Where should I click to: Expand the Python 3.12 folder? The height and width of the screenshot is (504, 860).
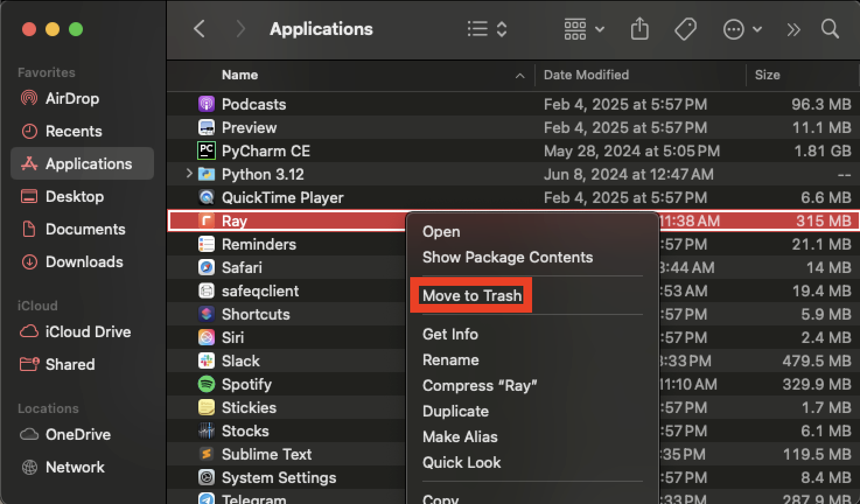pyautogui.click(x=188, y=174)
